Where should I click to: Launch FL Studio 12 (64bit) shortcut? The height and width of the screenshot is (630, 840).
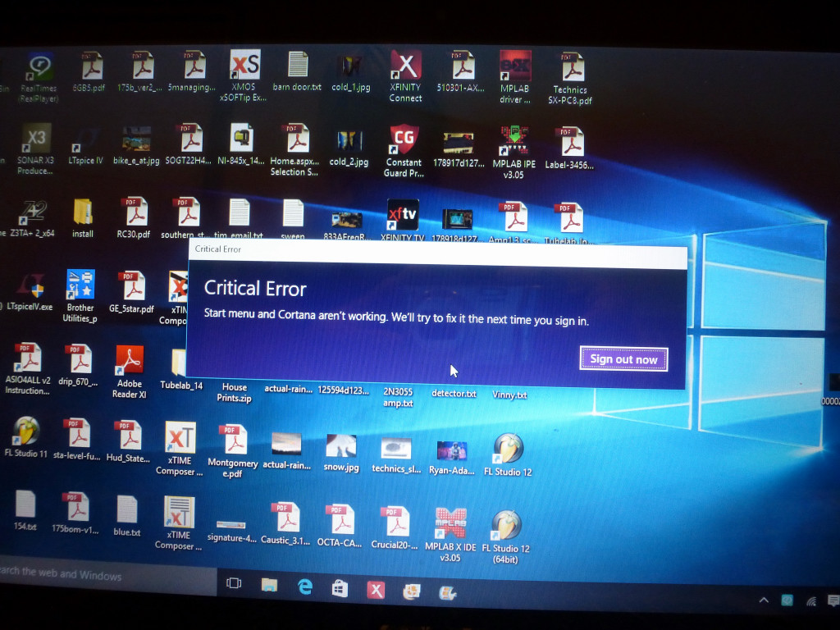pyautogui.click(x=505, y=537)
